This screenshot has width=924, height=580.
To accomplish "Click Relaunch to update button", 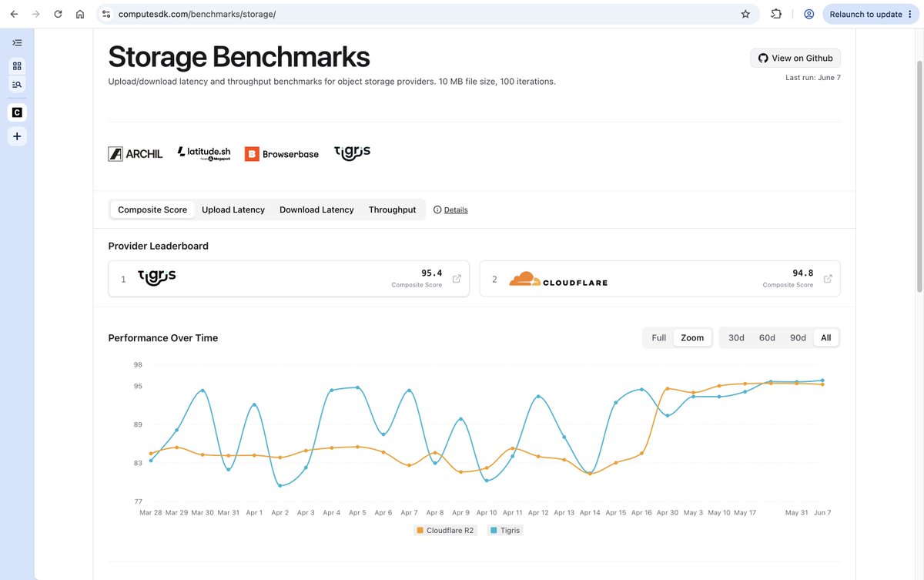I will pos(870,14).
